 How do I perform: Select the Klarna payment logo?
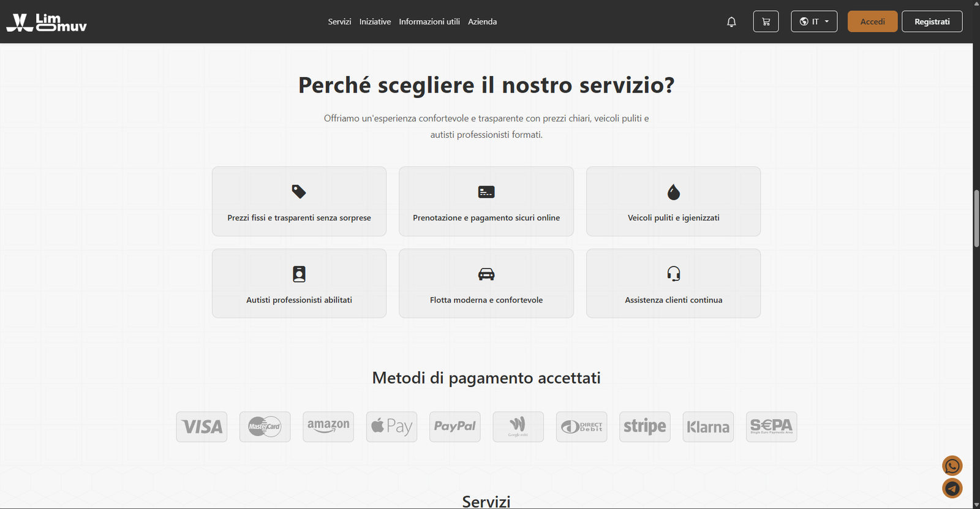click(708, 427)
